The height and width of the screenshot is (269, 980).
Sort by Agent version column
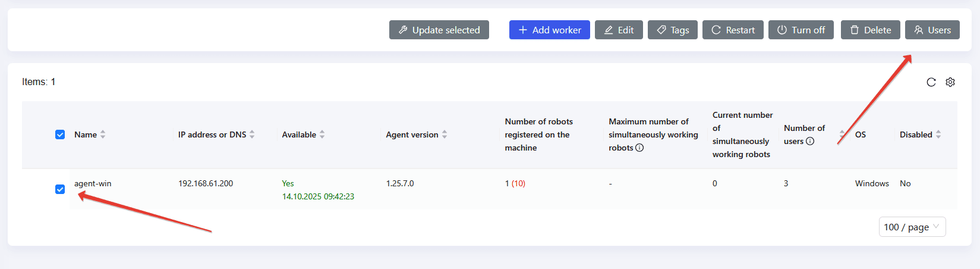point(445,134)
